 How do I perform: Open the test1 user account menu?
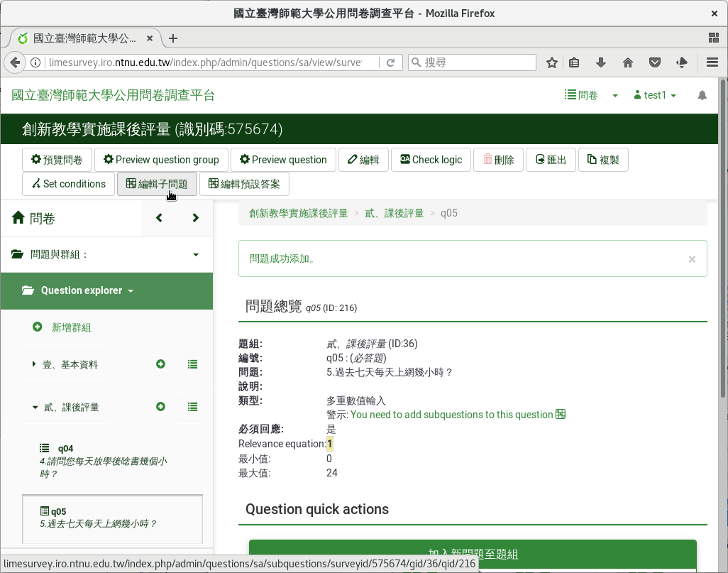[x=655, y=95]
